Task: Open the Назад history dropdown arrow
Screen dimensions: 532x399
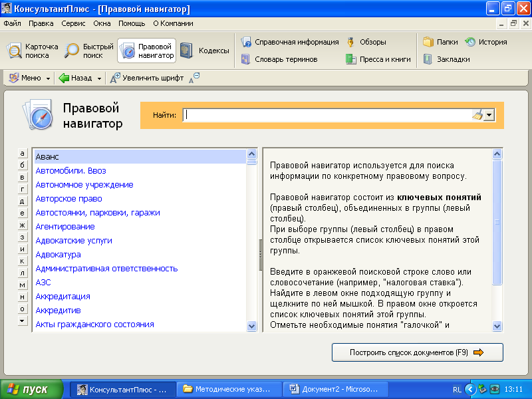Action: [99, 78]
